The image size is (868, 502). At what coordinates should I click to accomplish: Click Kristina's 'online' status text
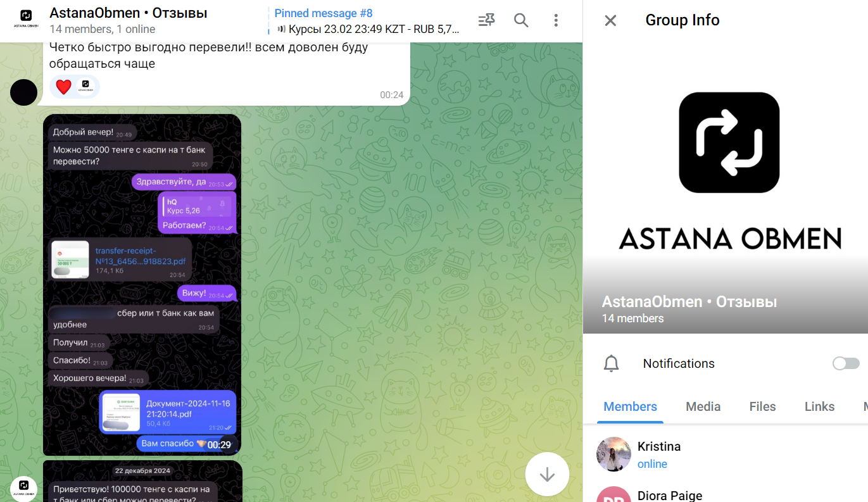pos(652,464)
